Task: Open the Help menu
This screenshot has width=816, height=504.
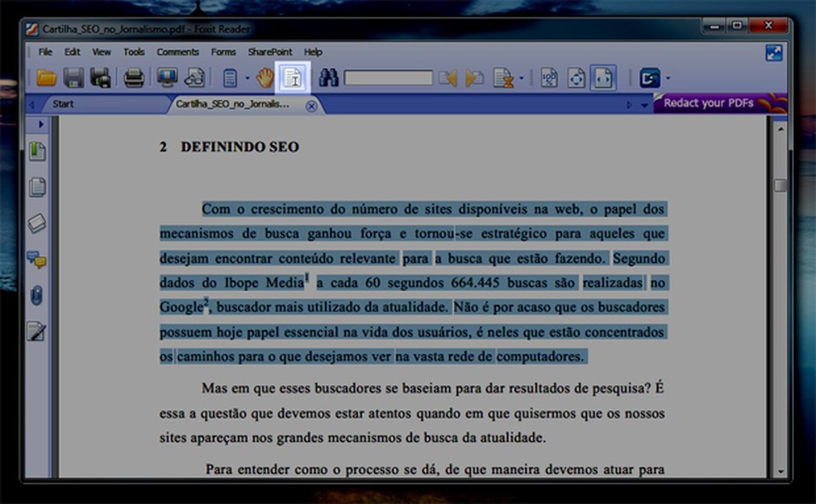Action: coord(313,52)
